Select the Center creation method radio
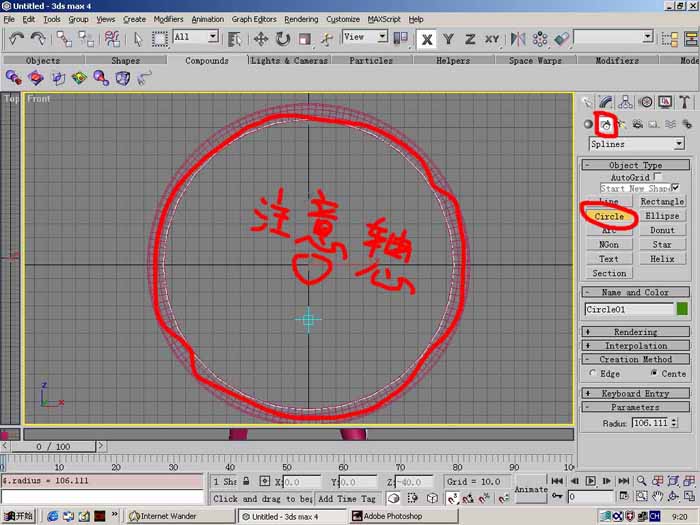This screenshot has height=525, width=700. click(x=654, y=373)
